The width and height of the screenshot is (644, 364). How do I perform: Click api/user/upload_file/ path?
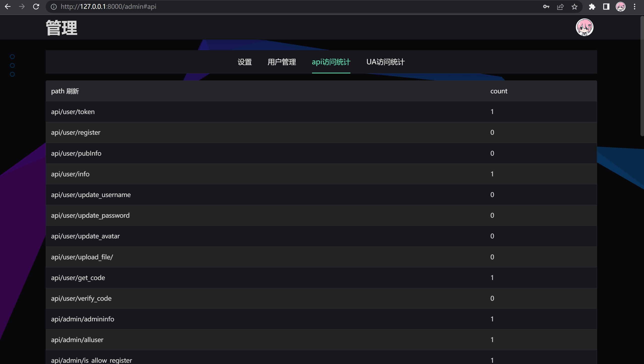[82, 257]
